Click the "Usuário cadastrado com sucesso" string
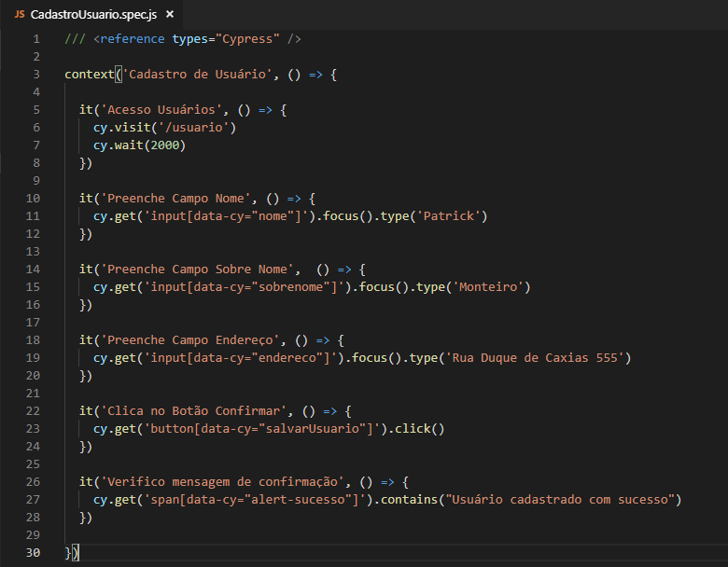728x567 pixels. click(x=560, y=500)
